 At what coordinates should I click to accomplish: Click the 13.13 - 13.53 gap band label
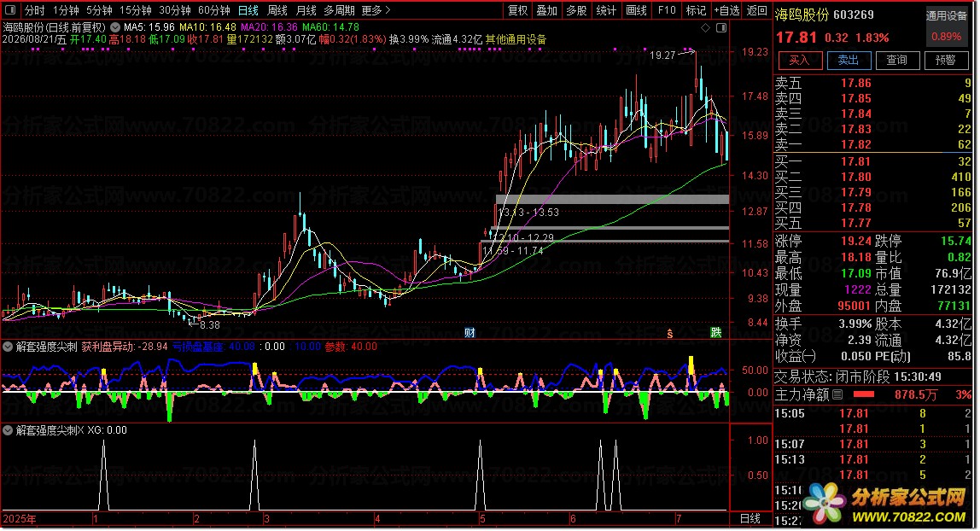(528, 213)
